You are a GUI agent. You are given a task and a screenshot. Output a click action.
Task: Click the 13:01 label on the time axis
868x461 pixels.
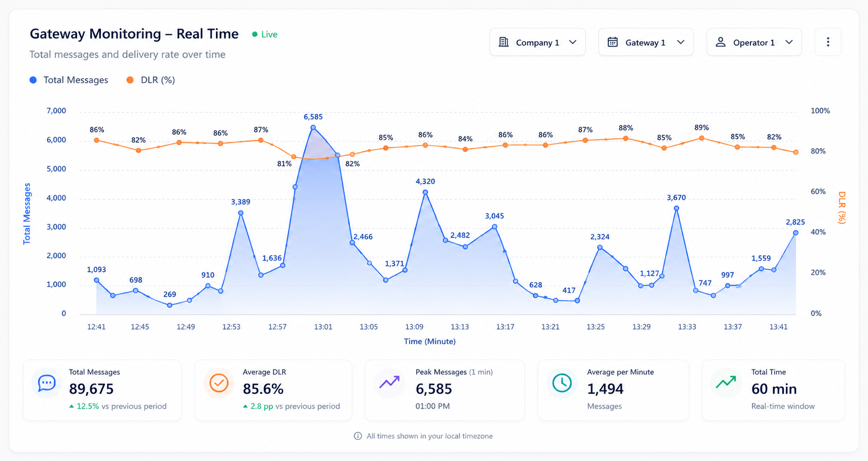[x=323, y=327]
